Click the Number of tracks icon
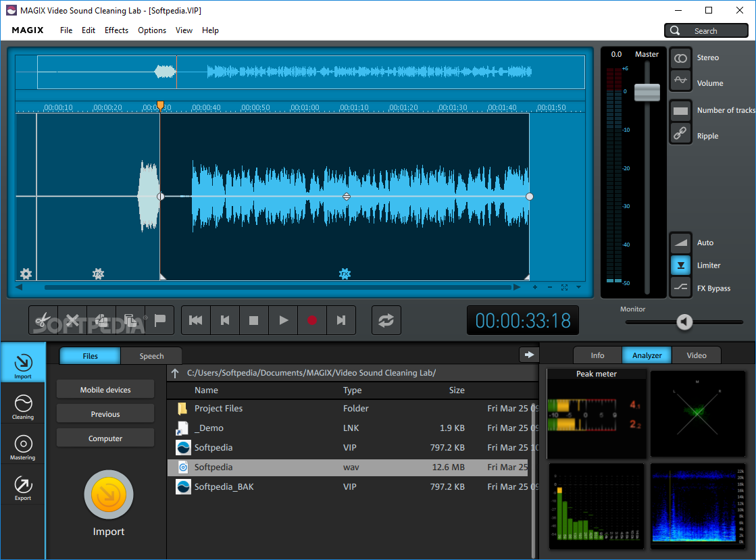Image resolution: width=756 pixels, height=560 pixels. [x=680, y=111]
